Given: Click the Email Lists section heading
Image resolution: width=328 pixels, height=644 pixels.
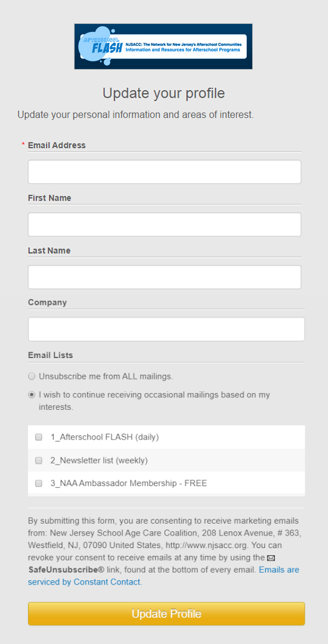Looking at the screenshot, I should coord(51,355).
